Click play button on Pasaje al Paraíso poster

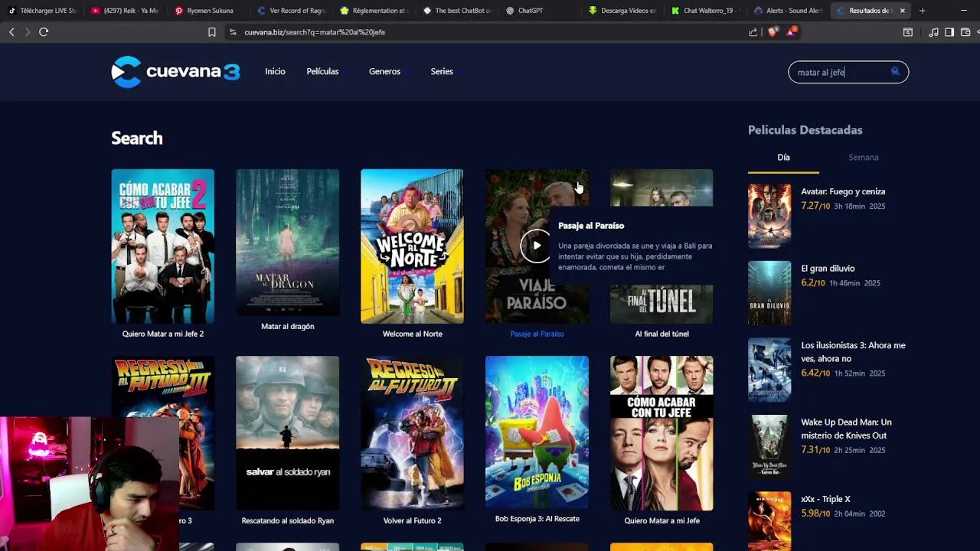tap(536, 246)
